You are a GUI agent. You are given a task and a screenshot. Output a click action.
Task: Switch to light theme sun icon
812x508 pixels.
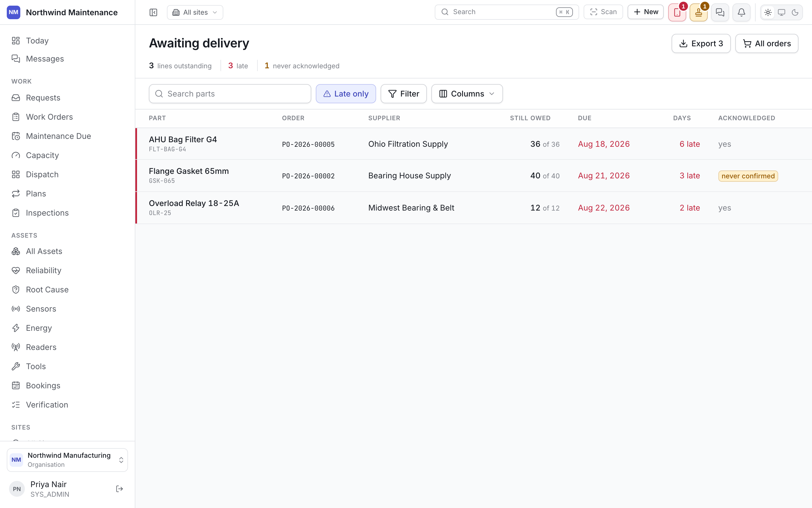tap(768, 12)
